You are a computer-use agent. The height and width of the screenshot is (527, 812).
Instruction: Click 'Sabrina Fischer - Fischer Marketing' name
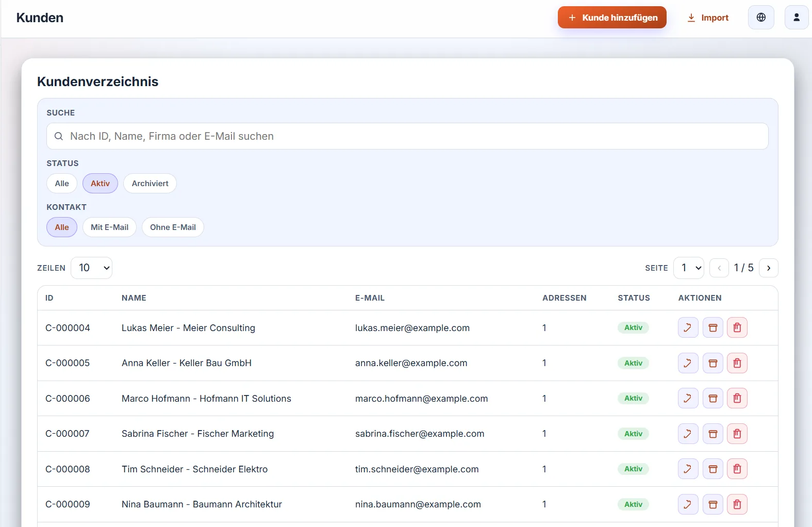(197, 434)
